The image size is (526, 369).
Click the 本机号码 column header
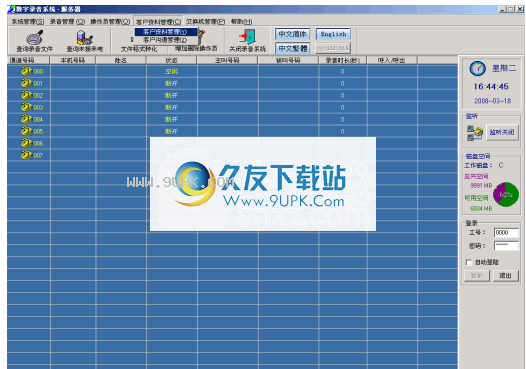(x=73, y=60)
